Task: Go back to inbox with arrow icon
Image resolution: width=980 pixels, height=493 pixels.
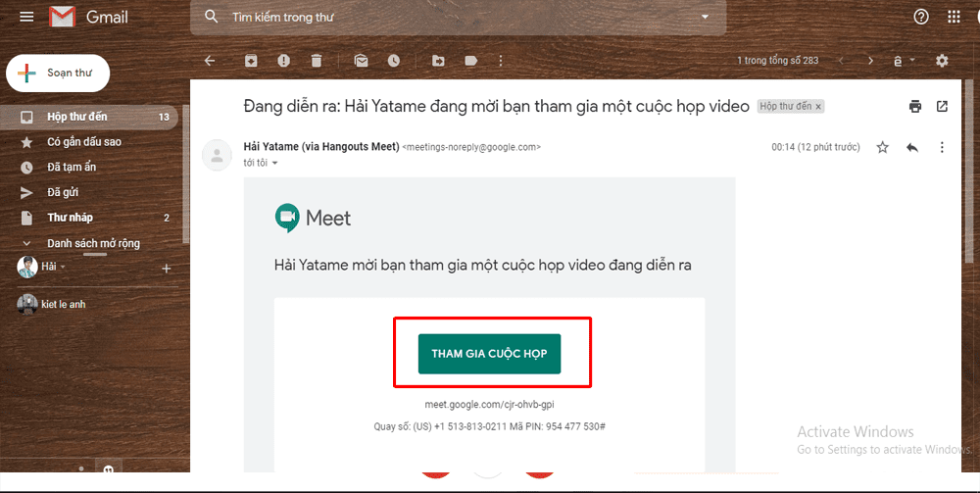Action: tap(210, 61)
